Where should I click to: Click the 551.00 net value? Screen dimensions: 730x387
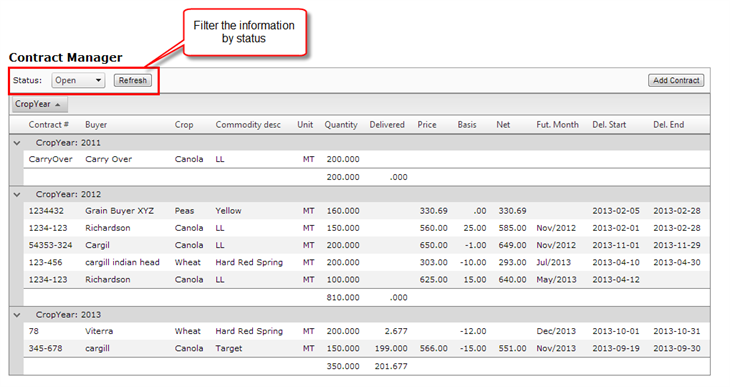click(512, 349)
